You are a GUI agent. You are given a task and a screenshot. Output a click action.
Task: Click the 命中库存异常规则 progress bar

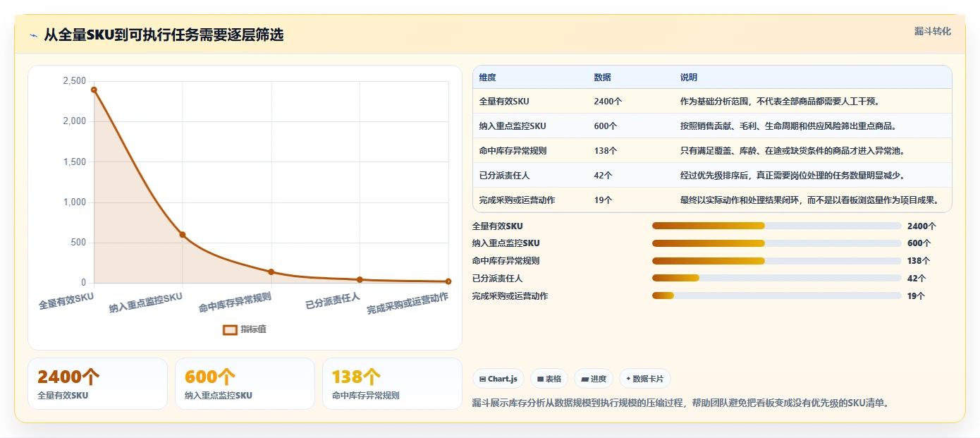pos(777,261)
